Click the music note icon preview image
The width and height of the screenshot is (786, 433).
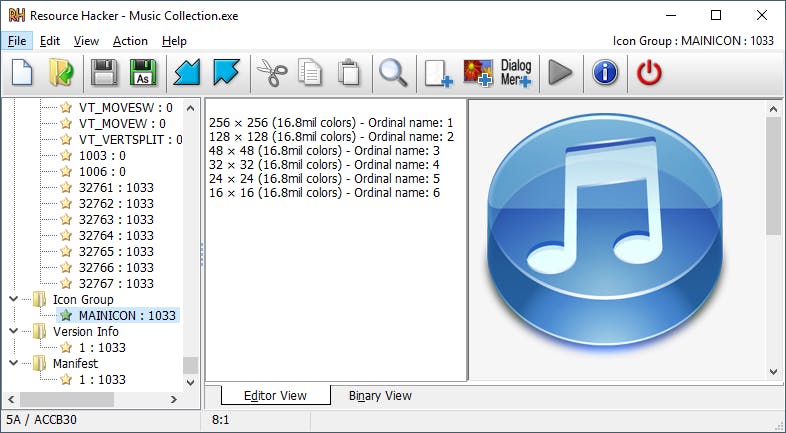click(x=605, y=230)
